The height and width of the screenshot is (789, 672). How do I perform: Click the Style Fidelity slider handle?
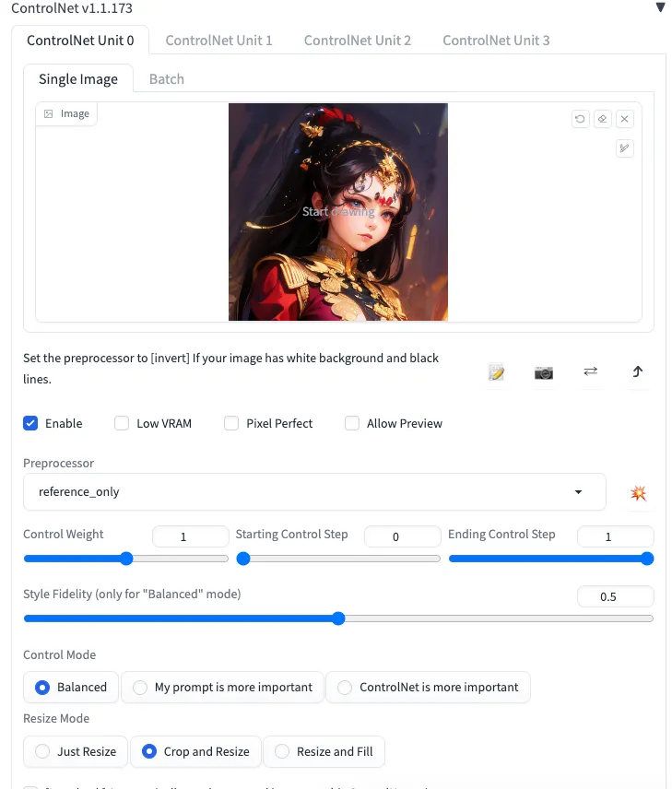coord(338,618)
